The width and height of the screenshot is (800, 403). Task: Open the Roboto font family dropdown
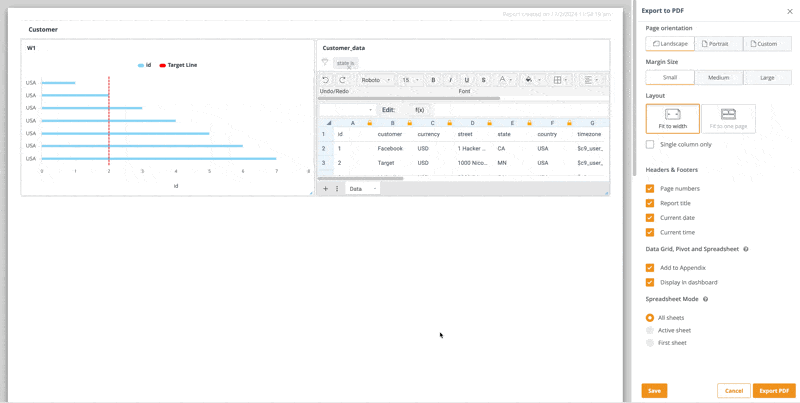(x=376, y=80)
